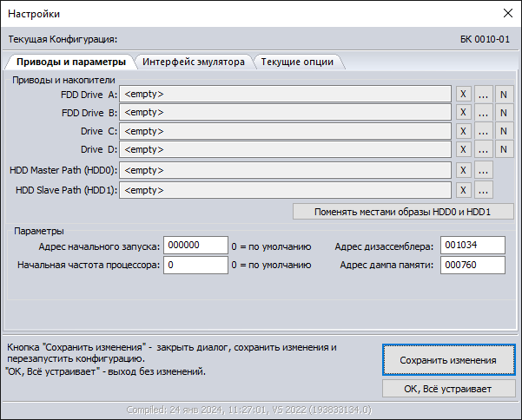This screenshot has width=522, height=420.
Task: Open browse dialog for HDD Master Path
Action: (x=484, y=170)
